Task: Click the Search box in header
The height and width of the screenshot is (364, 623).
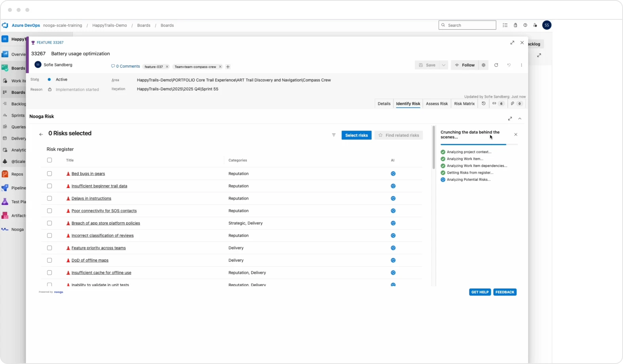Action: coord(467,25)
